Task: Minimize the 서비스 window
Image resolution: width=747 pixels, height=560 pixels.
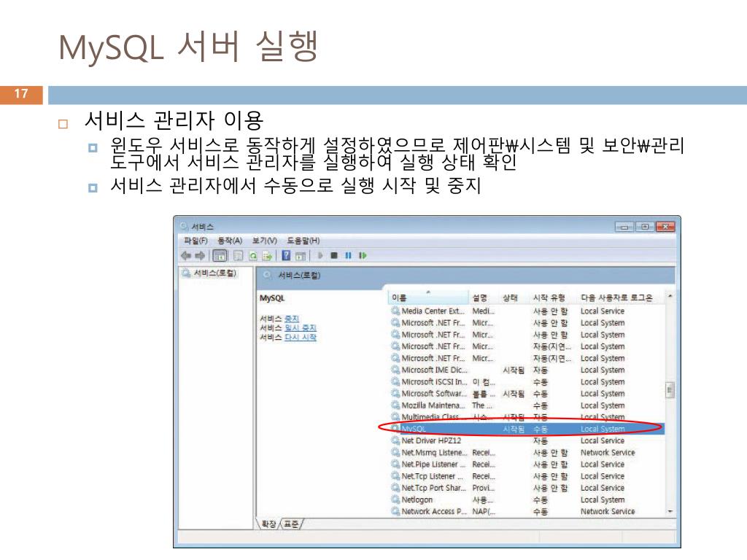Action: tap(624, 227)
